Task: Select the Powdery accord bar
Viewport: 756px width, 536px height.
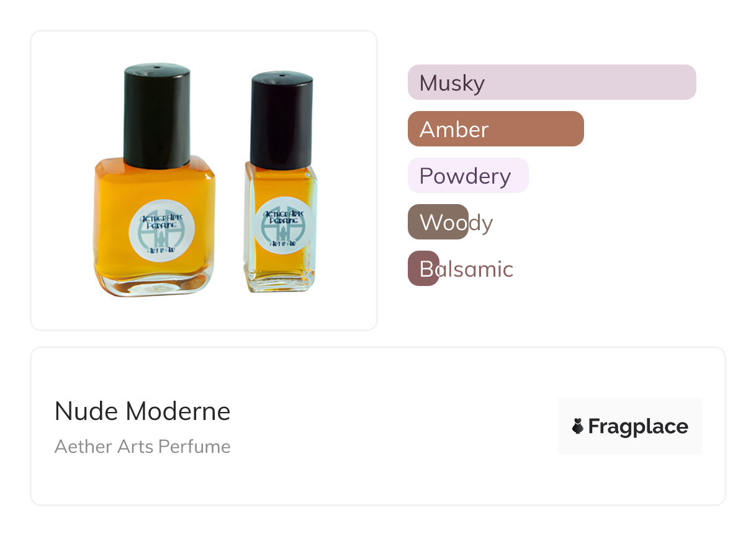Action: pyautogui.click(x=467, y=176)
